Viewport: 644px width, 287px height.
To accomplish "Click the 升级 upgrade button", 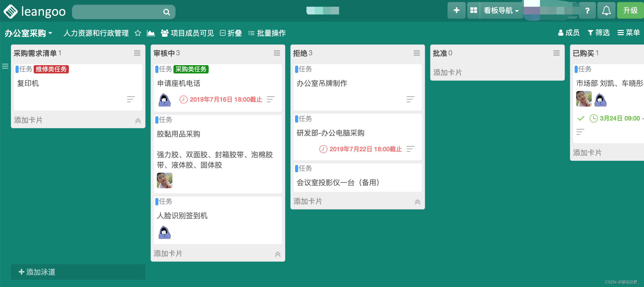I will tap(630, 11).
